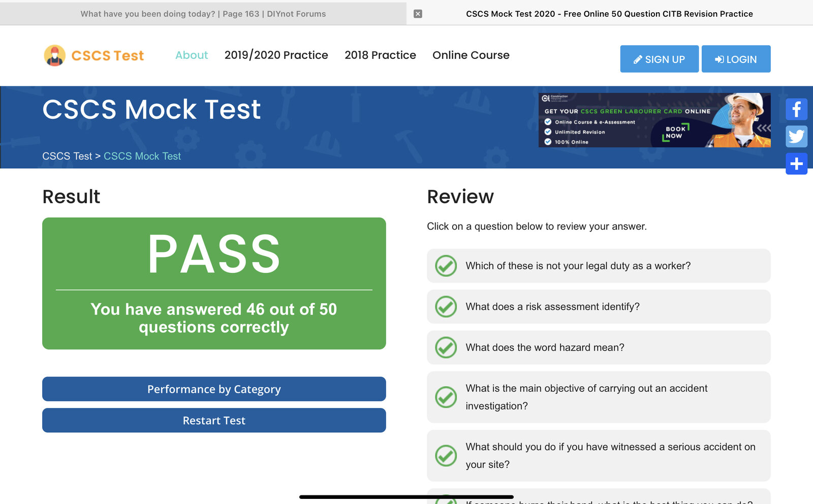Click checkmark beside accident investigation question
The height and width of the screenshot is (504, 813).
pos(446,397)
